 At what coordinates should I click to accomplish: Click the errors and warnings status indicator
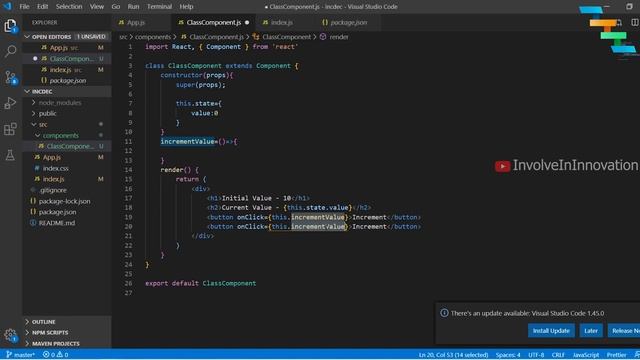[x=56, y=355]
